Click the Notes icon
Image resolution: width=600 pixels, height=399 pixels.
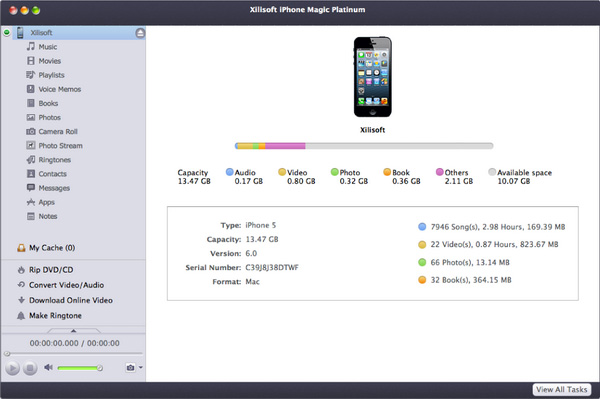[31, 216]
